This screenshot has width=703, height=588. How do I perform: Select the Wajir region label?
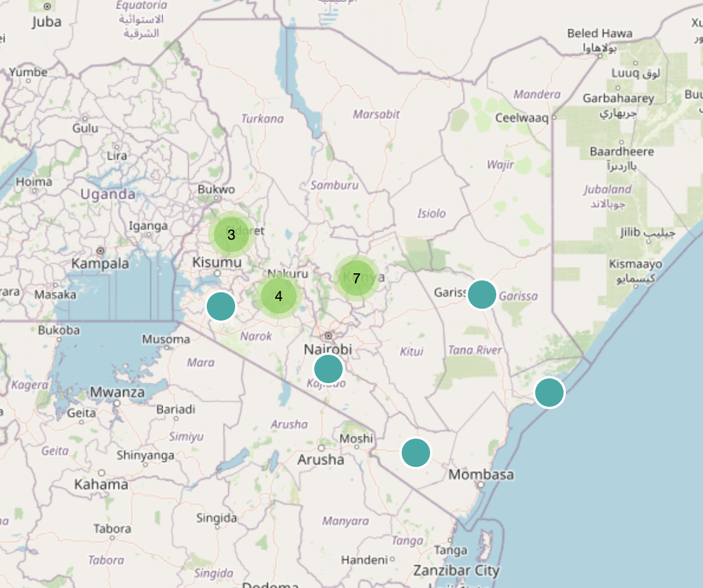point(500,165)
